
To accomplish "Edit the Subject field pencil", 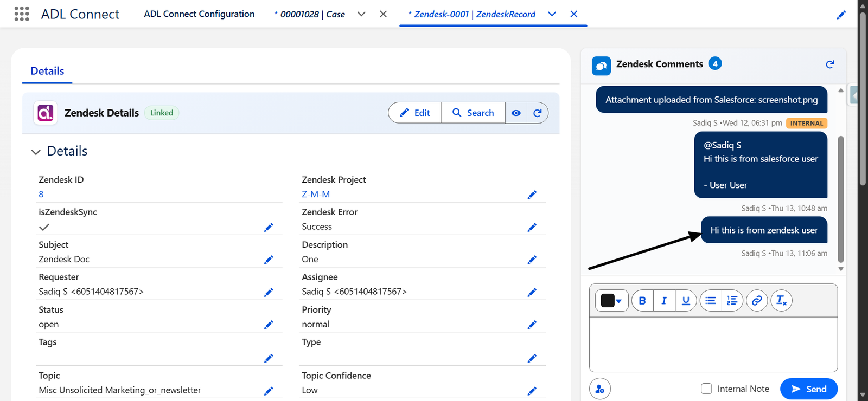I will coord(268,260).
